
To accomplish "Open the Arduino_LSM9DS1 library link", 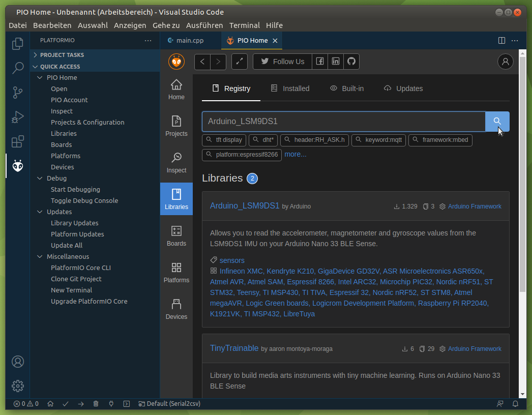I will (x=245, y=206).
